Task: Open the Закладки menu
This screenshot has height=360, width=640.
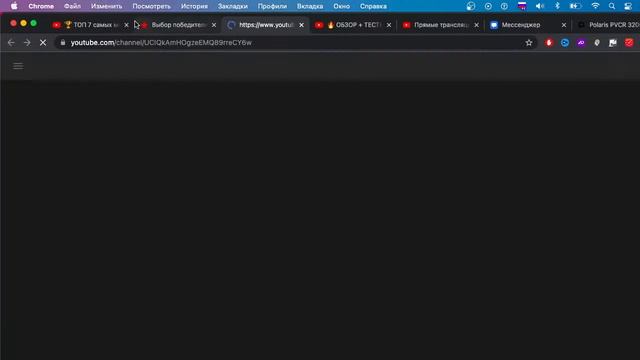Action: point(233,6)
